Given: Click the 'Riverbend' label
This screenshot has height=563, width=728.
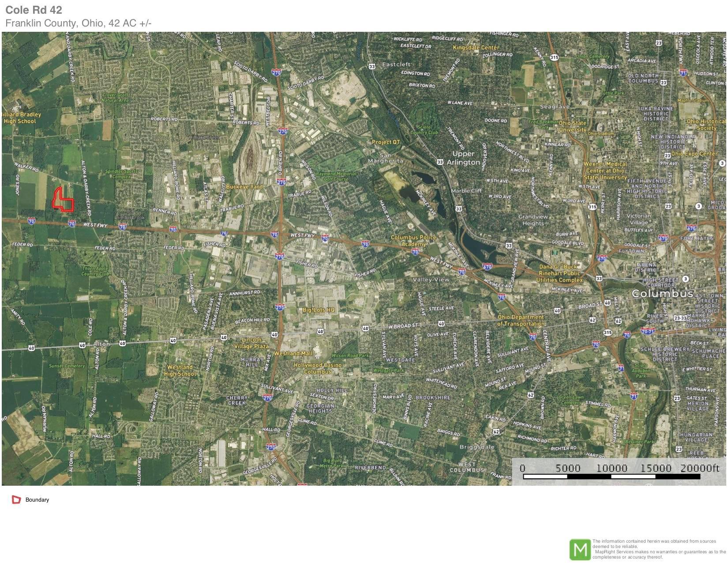Looking at the screenshot, I should pyautogui.click(x=370, y=468).
